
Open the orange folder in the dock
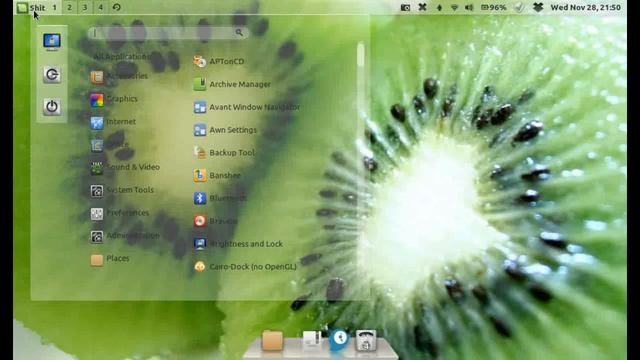click(x=272, y=340)
